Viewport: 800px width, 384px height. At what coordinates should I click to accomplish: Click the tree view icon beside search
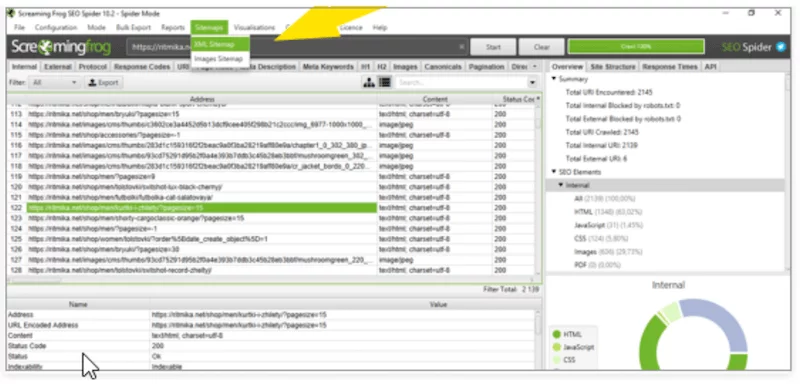point(368,83)
